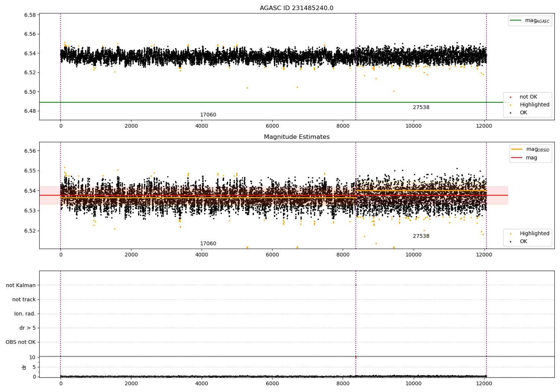560x392 pixels.
Task: Select the 'Ion. rad.' y-axis label
Action: [25, 314]
